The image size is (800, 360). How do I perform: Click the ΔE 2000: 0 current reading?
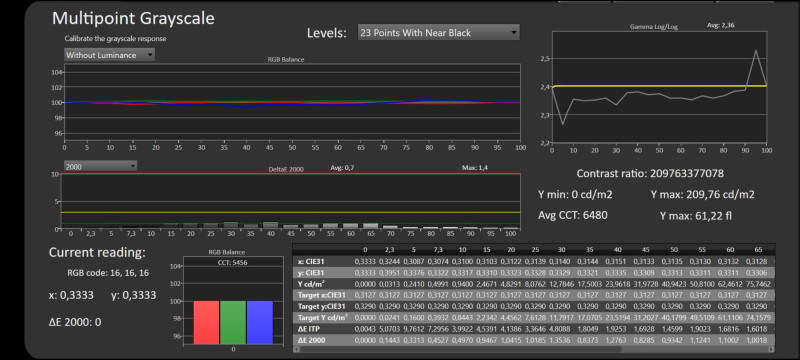click(x=74, y=322)
